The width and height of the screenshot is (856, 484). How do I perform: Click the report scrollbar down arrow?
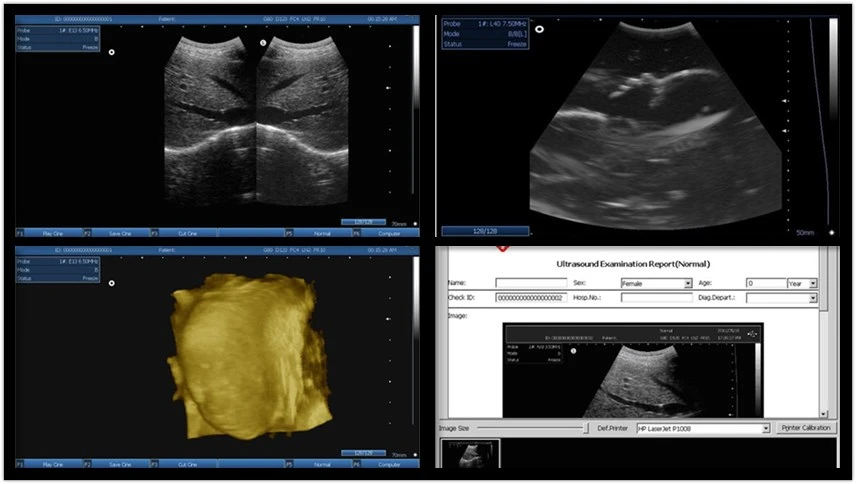(824, 414)
